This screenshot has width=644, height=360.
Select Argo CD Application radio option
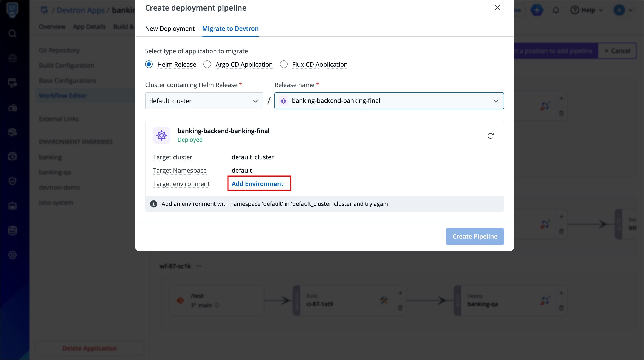[x=207, y=64]
